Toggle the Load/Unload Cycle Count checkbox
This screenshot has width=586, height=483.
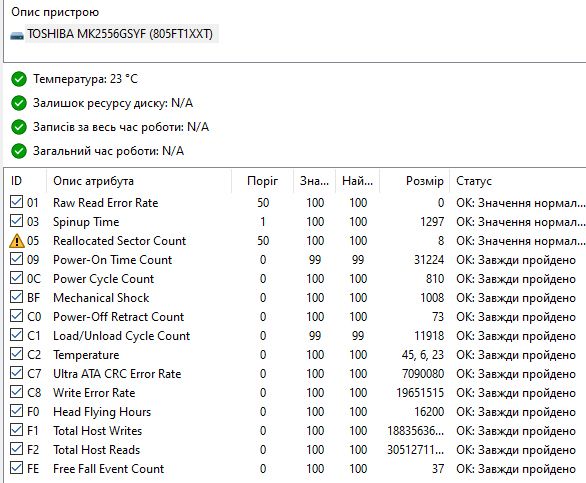(x=16, y=335)
